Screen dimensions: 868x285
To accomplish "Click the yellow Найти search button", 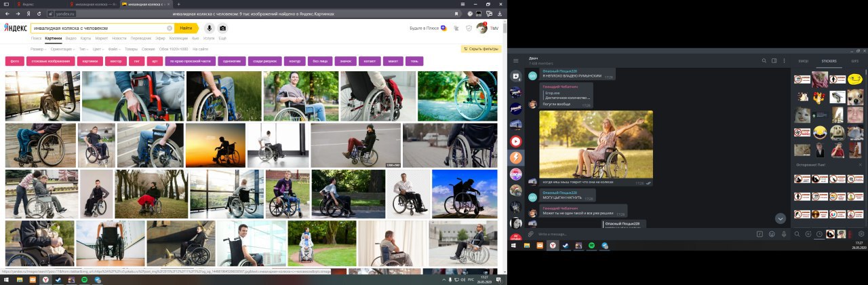I will click(186, 28).
